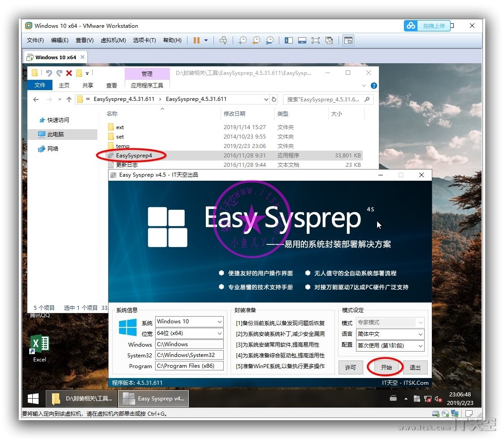
Task: Go up one folder level in Explorer
Action: [x=69, y=99]
